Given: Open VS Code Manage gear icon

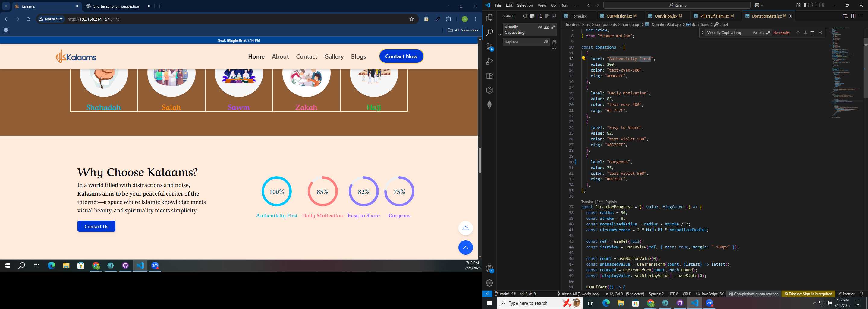Looking at the screenshot, I should pos(489,283).
